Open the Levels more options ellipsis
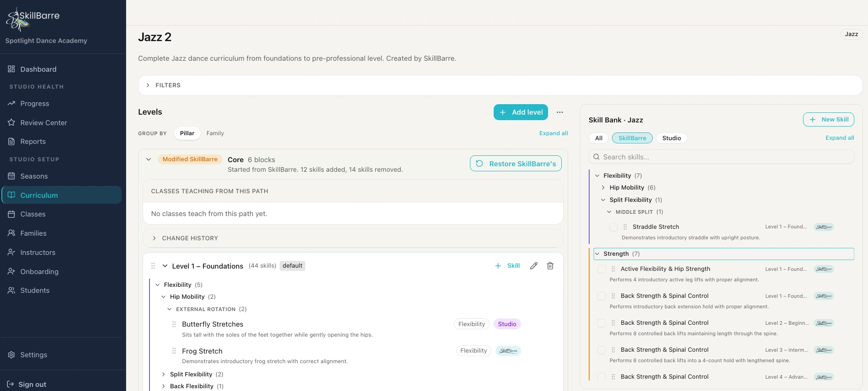868x391 pixels. (560, 112)
